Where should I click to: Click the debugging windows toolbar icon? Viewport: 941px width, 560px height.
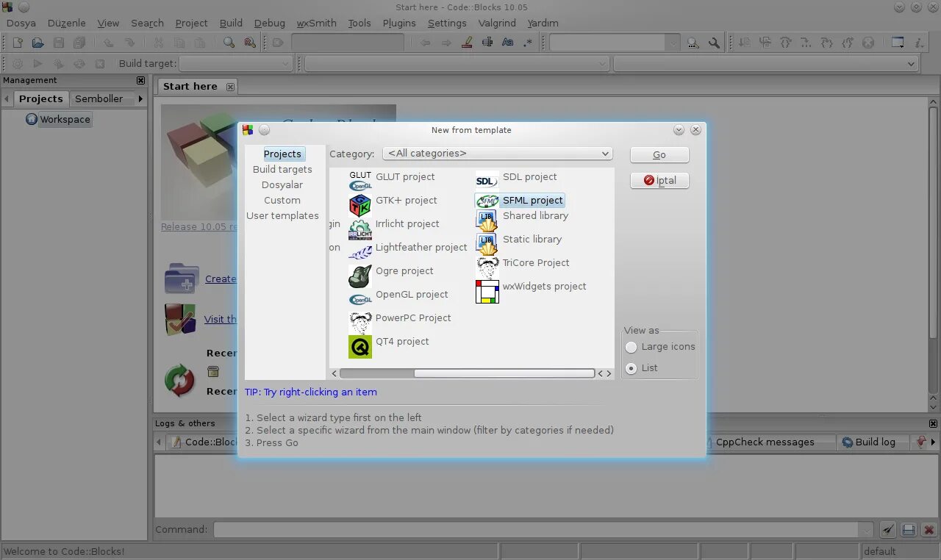(898, 43)
